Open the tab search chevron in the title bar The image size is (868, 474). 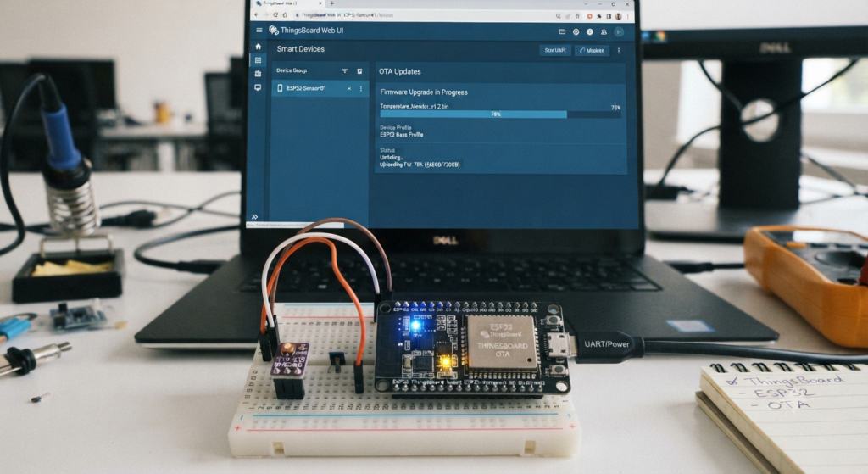click(x=586, y=4)
